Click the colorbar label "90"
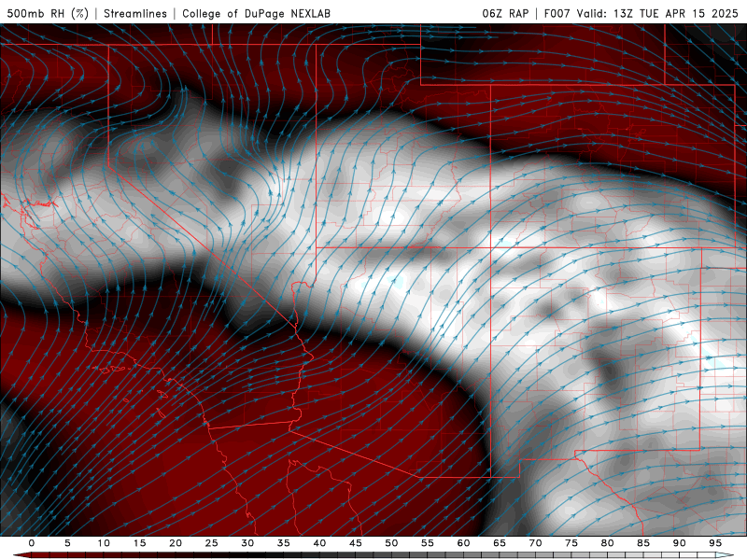 click(679, 543)
